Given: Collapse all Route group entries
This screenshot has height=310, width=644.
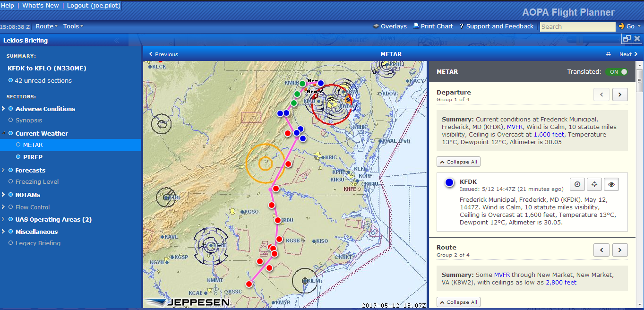Looking at the screenshot, I should pyautogui.click(x=458, y=302).
